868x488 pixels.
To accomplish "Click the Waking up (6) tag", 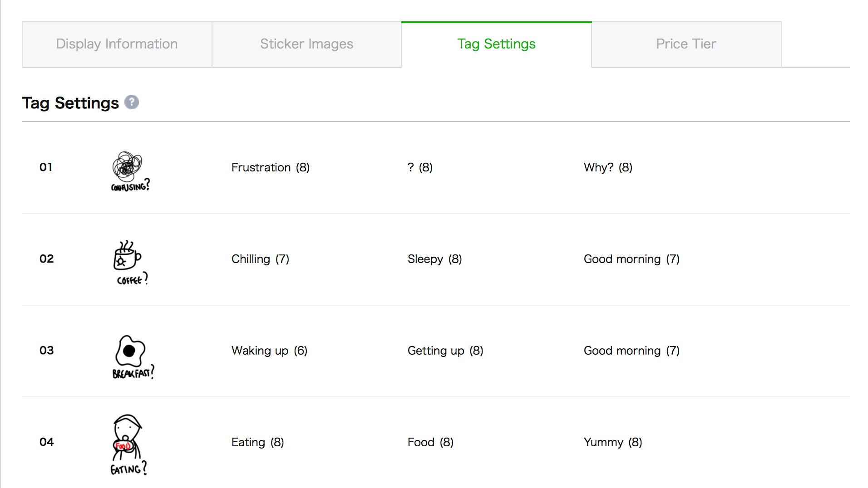I will [269, 351].
